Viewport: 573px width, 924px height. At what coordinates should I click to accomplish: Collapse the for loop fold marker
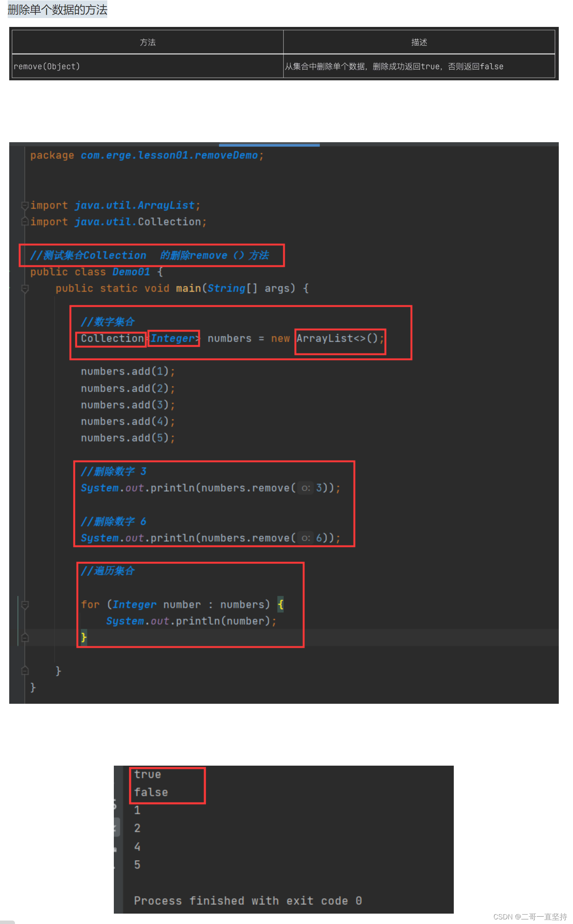click(25, 605)
